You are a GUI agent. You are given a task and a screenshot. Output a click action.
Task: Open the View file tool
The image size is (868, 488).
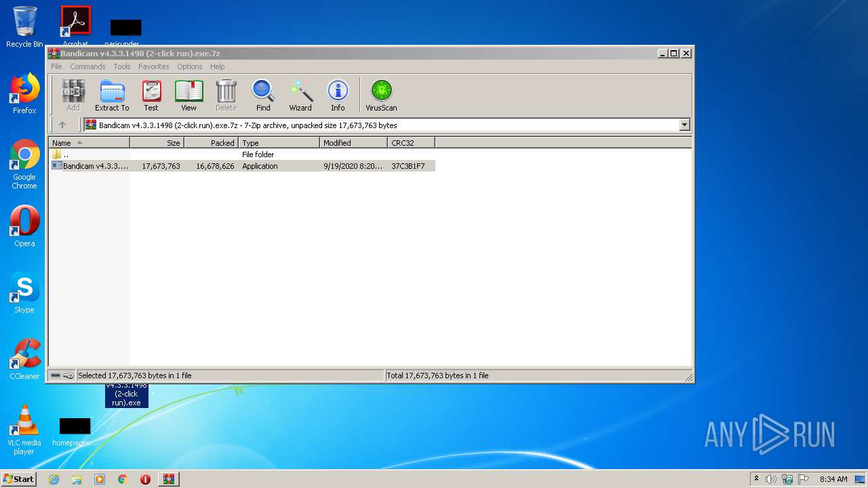click(189, 96)
